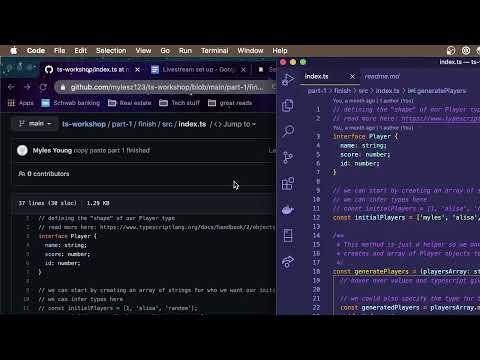Open the part-1 folder in GitHub breadcrumb
This screenshot has width=480, height=360.
122,124
